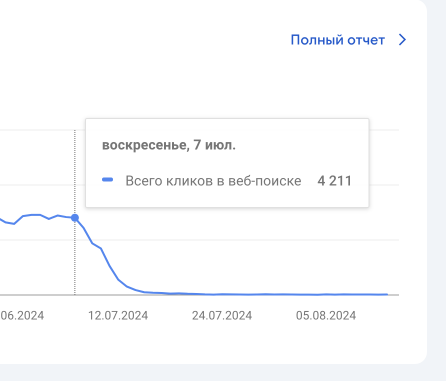This screenshot has width=446, height=381.
Task: Click the blue line above the 24.07.2024 label
Action: 222,294
